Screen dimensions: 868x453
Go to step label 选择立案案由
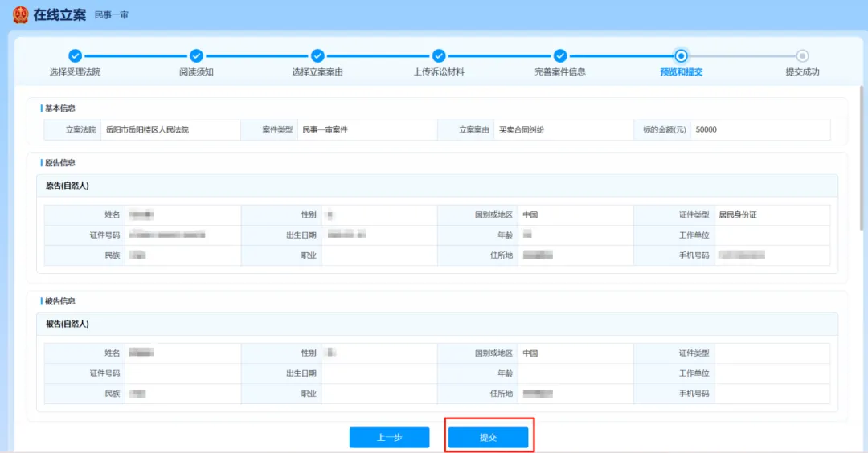tap(317, 72)
